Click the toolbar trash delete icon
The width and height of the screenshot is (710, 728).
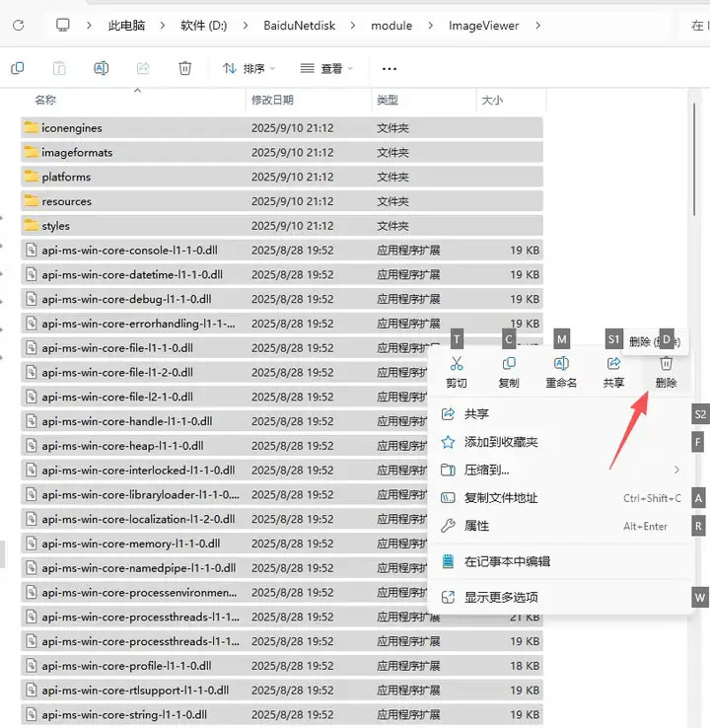[184, 68]
